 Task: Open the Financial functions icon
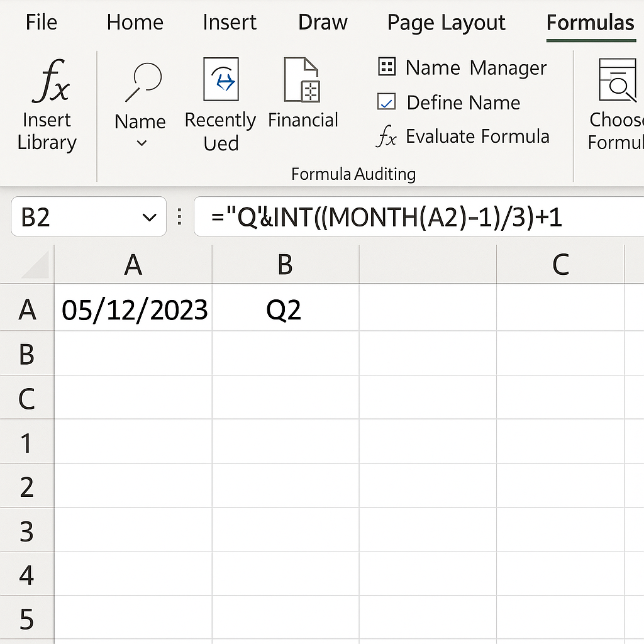(x=303, y=79)
